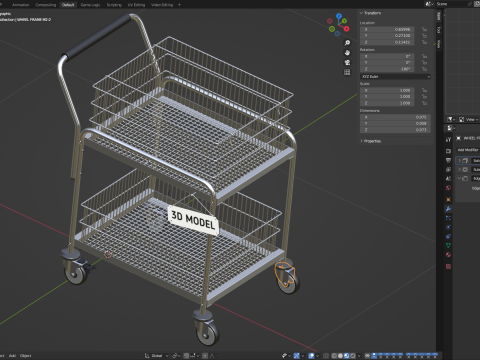The image size is (480, 360).
Task: Open sidebar Tool vertical tab
Action: point(439,30)
